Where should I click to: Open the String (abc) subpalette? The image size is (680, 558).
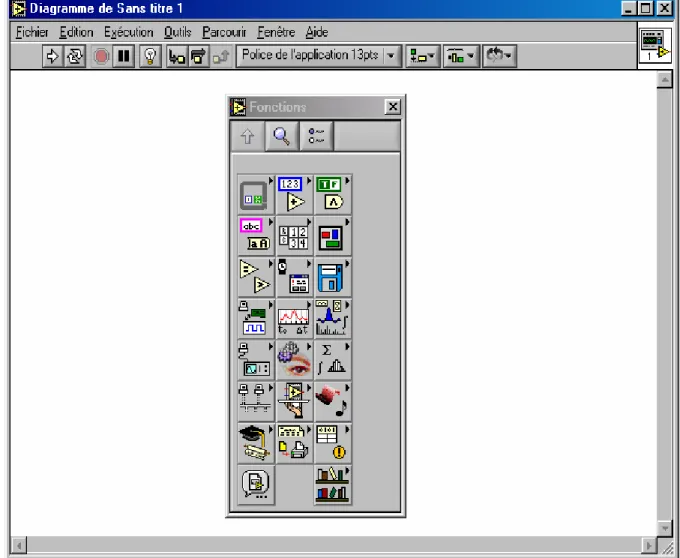point(256,236)
